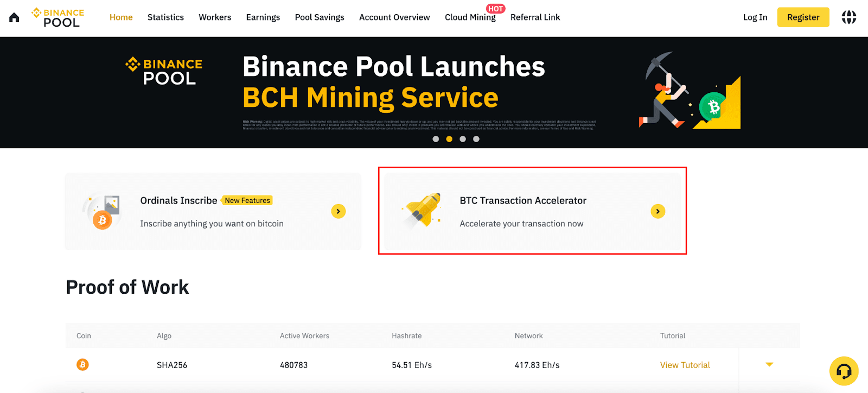
Task: Click the Hashrate column header
Action: 406,336
